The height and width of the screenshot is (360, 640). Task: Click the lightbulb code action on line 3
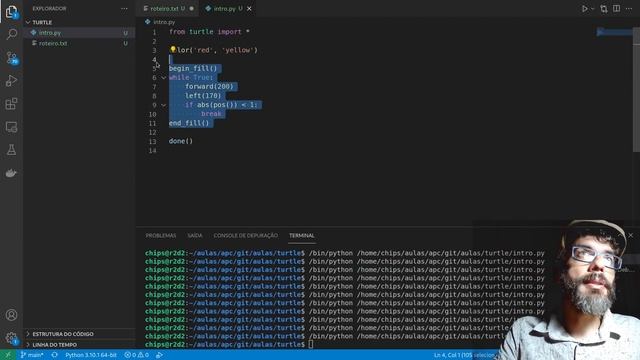[x=173, y=50]
